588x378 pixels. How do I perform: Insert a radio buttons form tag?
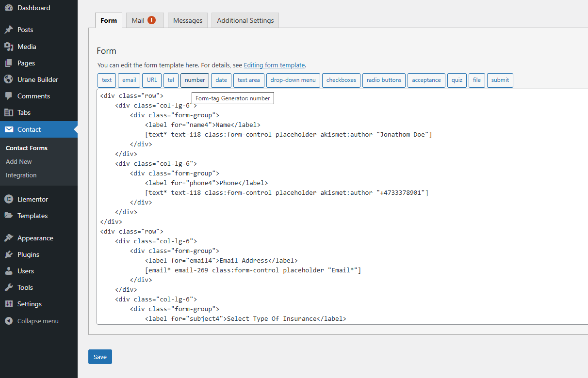(384, 80)
